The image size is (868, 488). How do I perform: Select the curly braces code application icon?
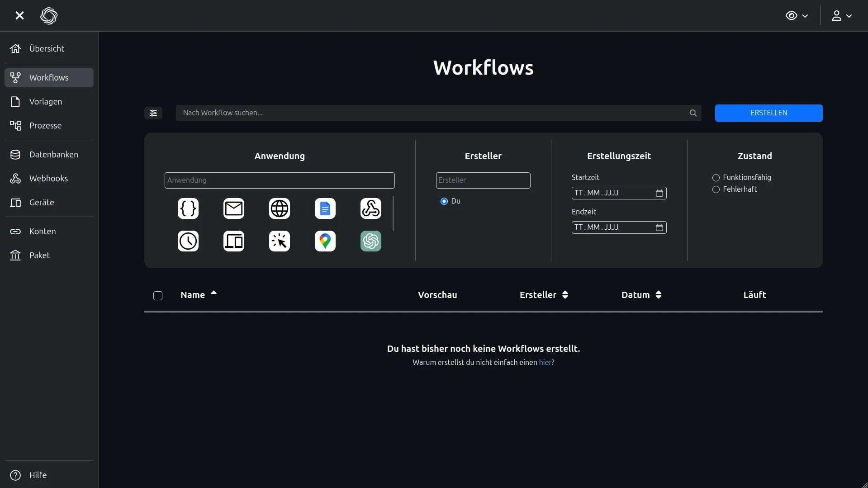pyautogui.click(x=188, y=208)
